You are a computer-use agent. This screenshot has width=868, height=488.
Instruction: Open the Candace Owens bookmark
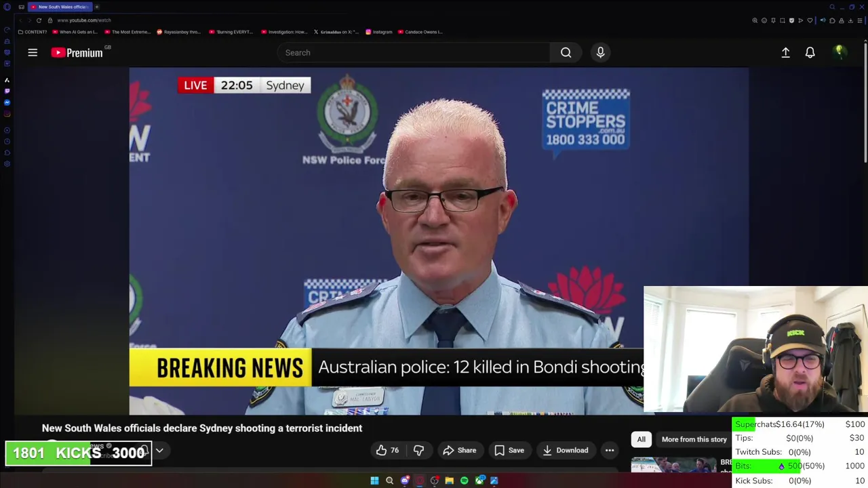coord(420,32)
